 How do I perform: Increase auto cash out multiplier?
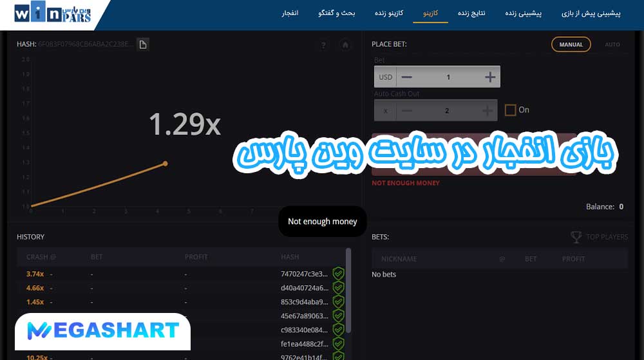coord(487,110)
